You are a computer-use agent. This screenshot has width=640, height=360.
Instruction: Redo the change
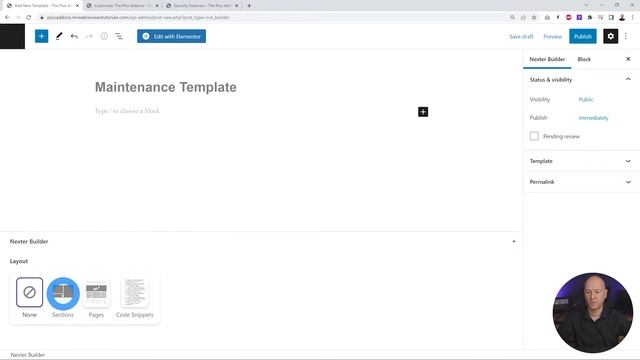point(89,36)
